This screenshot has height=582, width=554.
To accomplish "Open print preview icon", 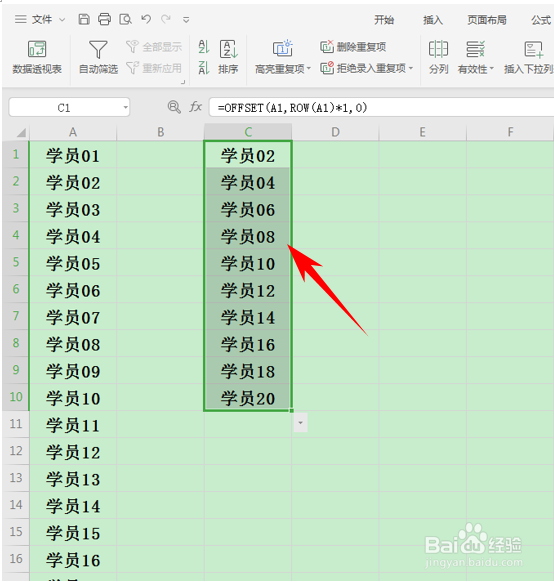I will click(x=125, y=19).
